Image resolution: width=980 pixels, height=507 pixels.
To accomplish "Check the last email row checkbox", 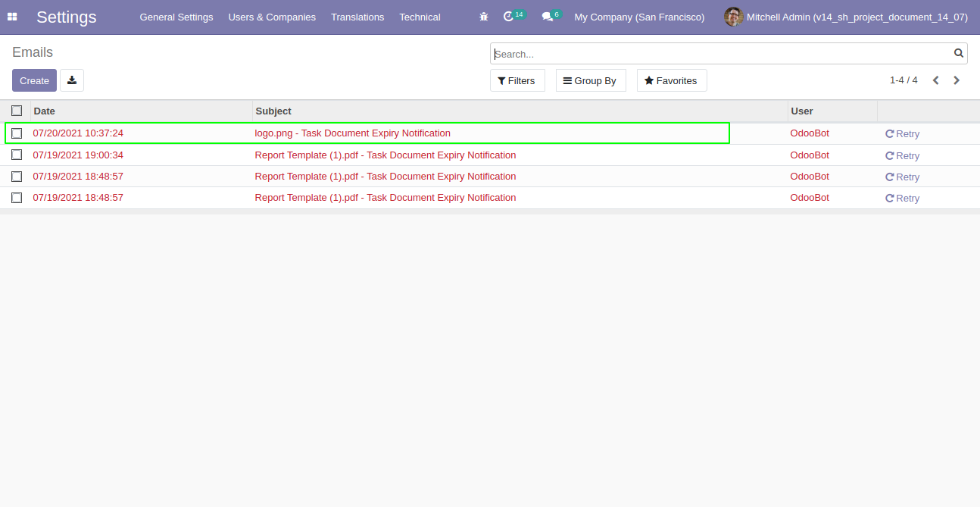I will pyautogui.click(x=17, y=198).
